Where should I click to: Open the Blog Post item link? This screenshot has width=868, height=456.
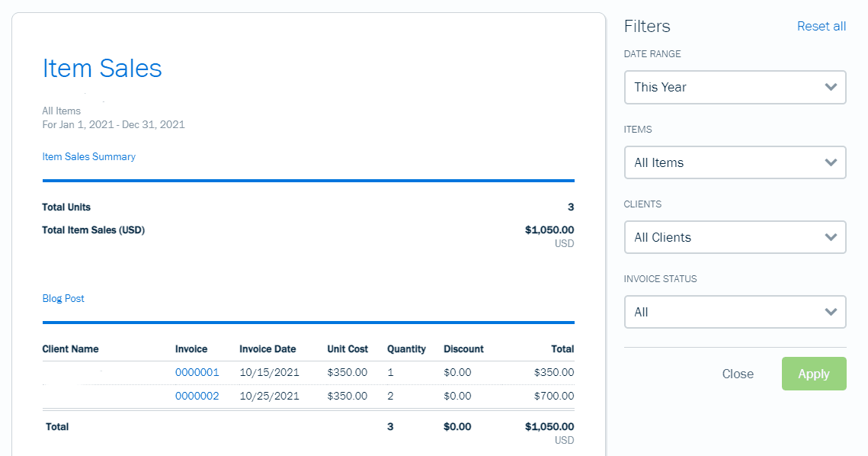tap(63, 298)
